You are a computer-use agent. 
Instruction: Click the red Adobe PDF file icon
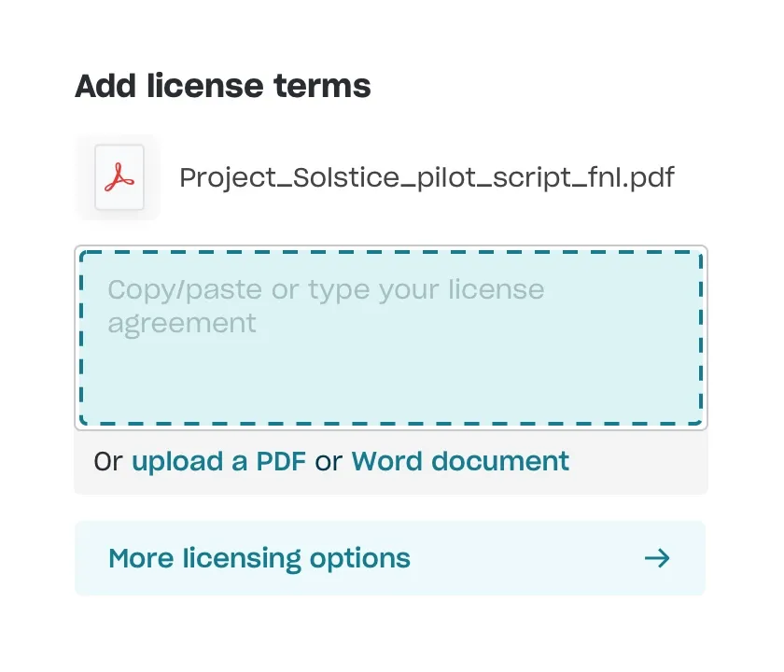[119, 176]
